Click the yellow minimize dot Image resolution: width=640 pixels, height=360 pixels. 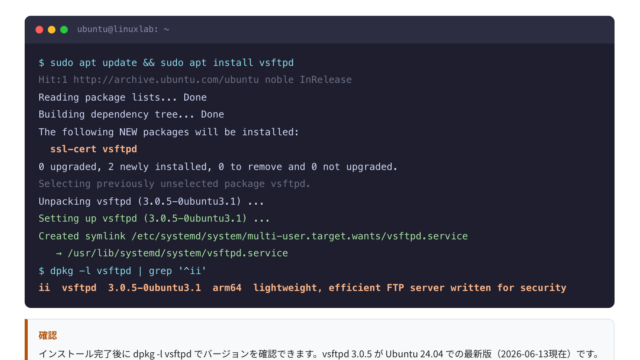51,29
